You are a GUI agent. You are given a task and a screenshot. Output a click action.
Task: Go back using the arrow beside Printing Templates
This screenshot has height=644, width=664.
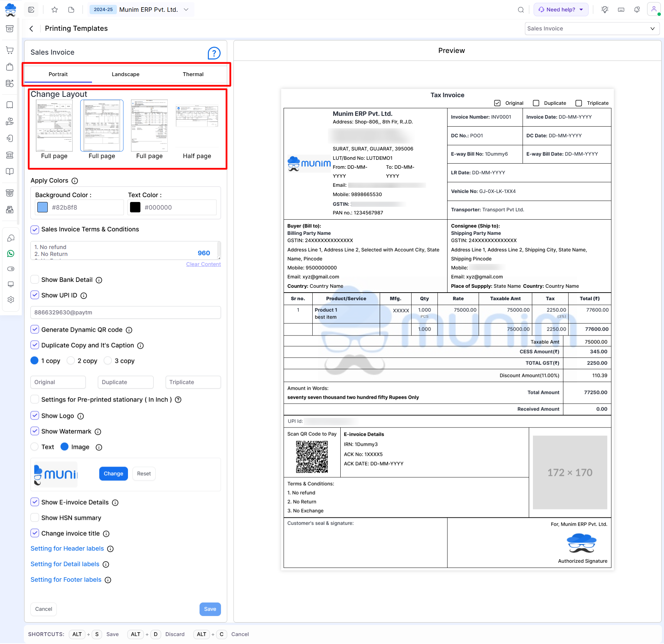(x=31, y=29)
